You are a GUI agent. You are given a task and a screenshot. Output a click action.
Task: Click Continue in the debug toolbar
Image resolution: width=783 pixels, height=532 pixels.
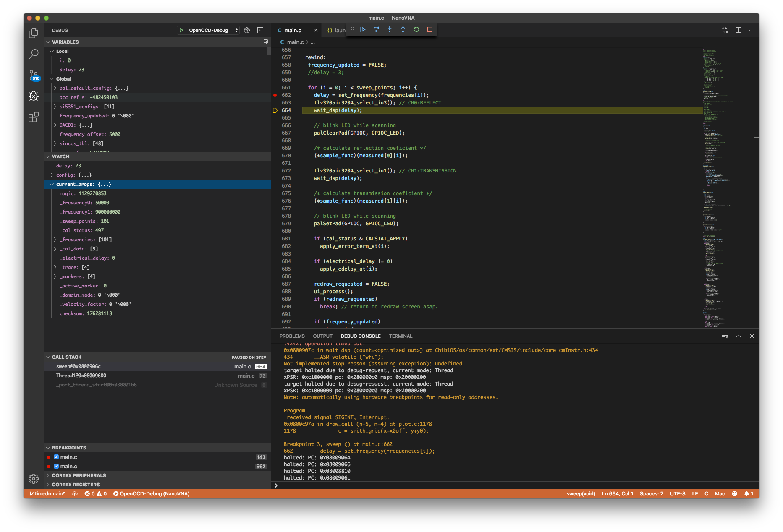(363, 29)
